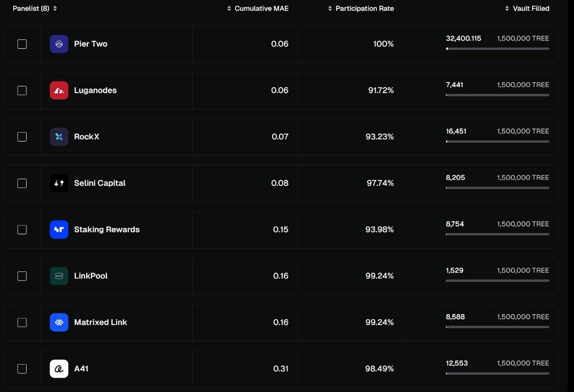The height and width of the screenshot is (392, 574).
Task: Check the Pier Two row checkbox
Action: point(22,44)
